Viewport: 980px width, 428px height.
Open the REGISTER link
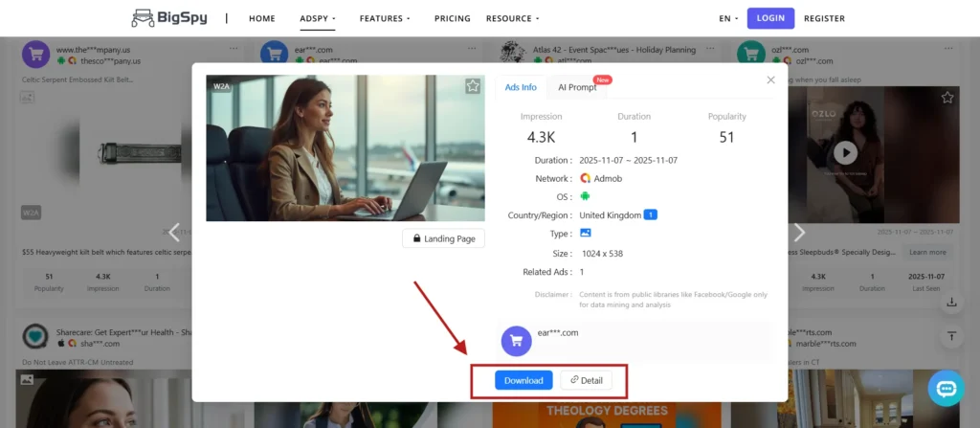(824, 19)
